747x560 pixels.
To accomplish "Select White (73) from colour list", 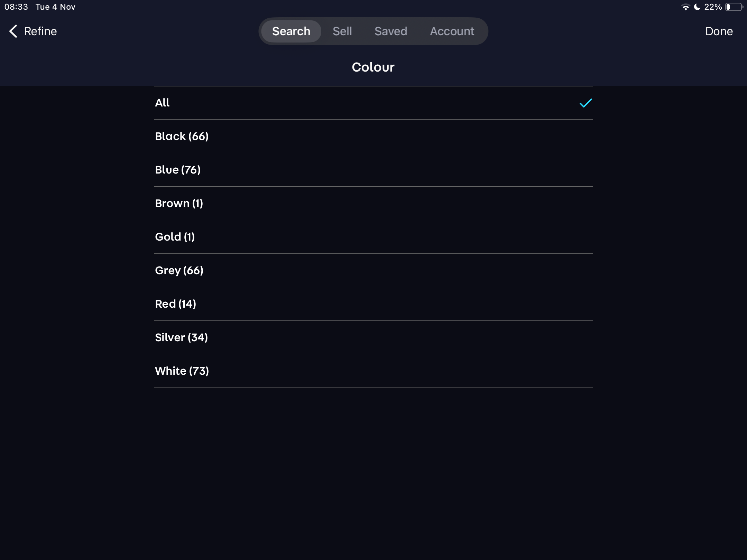I will 182,371.
